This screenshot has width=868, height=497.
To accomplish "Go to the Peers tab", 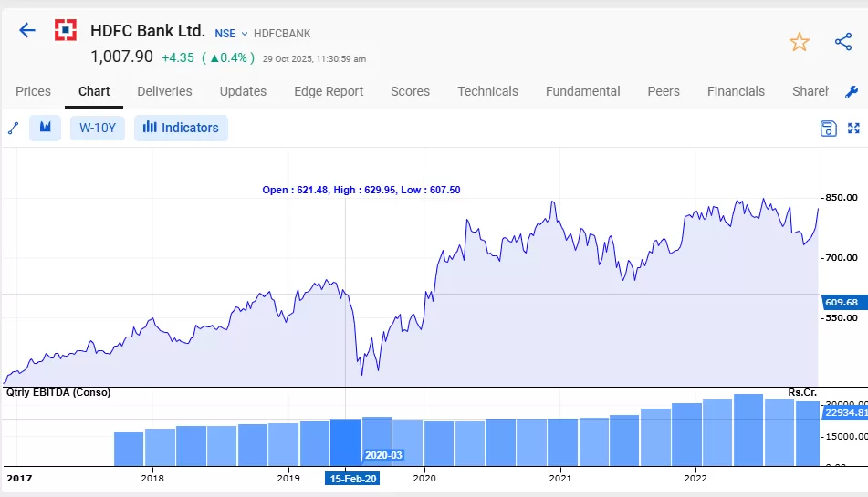I will [x=664, y=91].
